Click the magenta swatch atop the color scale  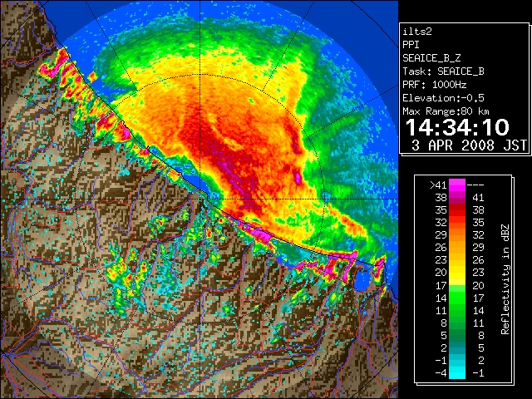click(457, 185)
